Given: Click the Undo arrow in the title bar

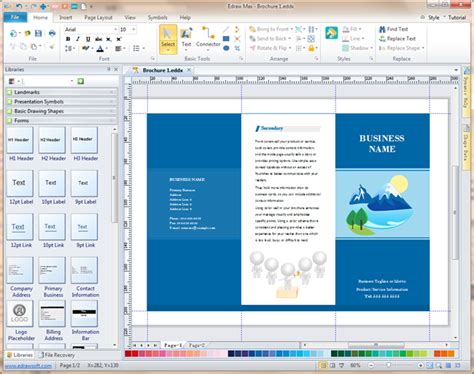Looking at the screenshot, I should click(19, 6).
